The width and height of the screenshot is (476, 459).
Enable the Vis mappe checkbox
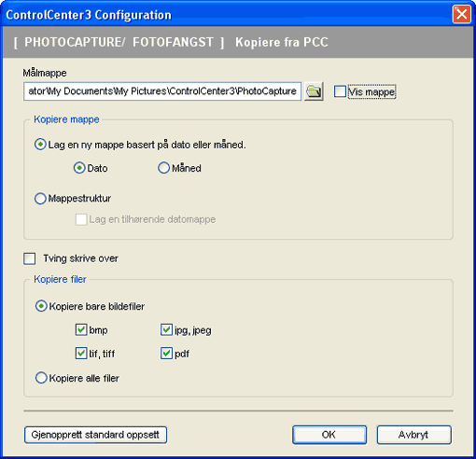340,91
